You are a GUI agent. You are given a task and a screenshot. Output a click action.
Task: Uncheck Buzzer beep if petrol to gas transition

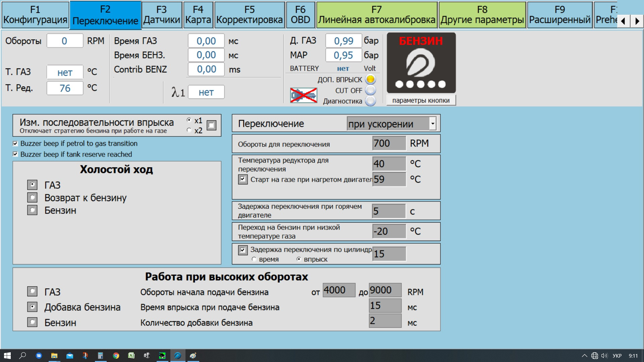(x=15, y=143)
